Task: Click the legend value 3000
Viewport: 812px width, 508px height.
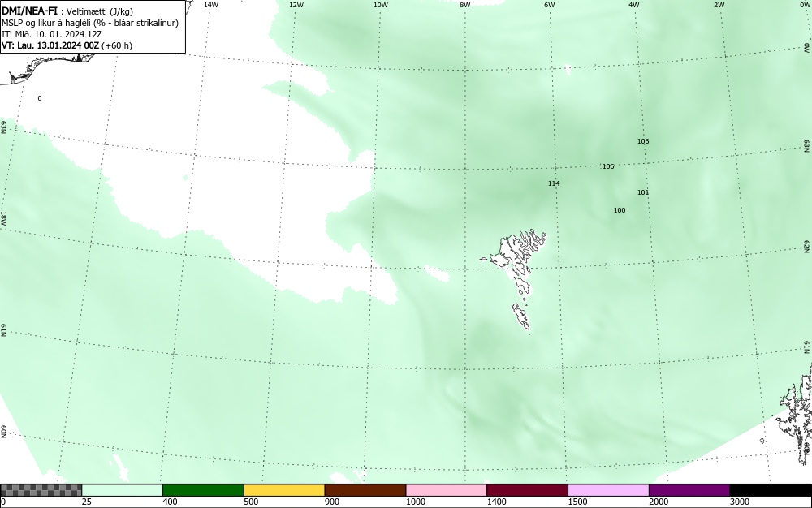Action: click(x=740, y=502)
